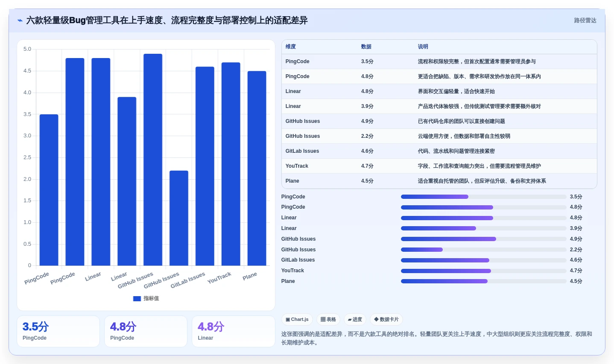Click the 2.5 y-axis tick label
614x364 pixels.
(x=27, y=157)
